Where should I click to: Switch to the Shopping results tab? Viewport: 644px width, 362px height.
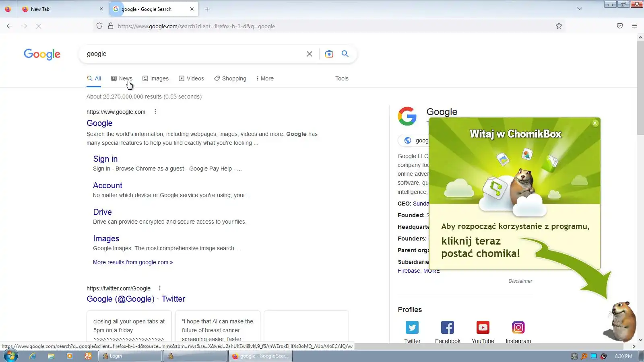tap(230, 78)
